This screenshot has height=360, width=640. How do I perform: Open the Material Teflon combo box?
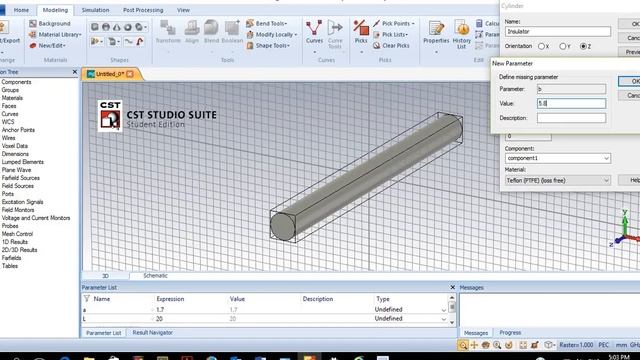point(558,180)
